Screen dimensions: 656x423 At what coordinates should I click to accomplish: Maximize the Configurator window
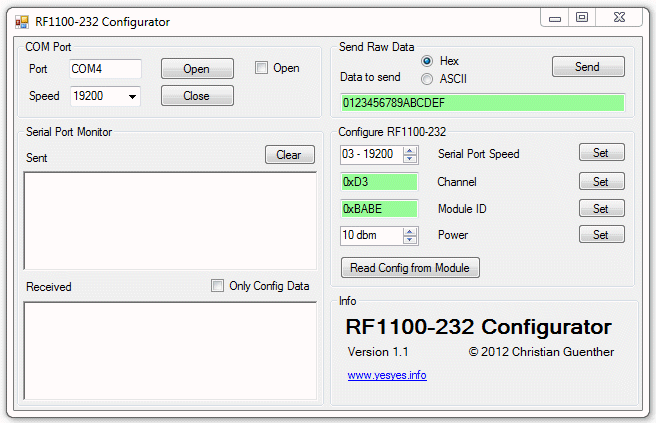582,18
